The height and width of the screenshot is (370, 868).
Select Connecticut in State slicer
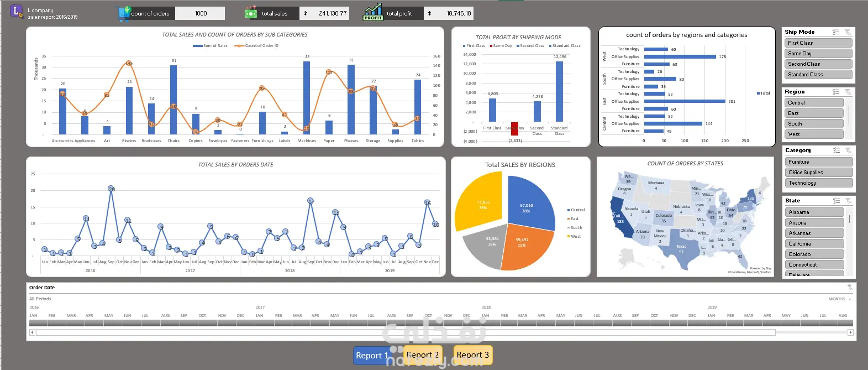pyautogui.click(x=814, y=265)
